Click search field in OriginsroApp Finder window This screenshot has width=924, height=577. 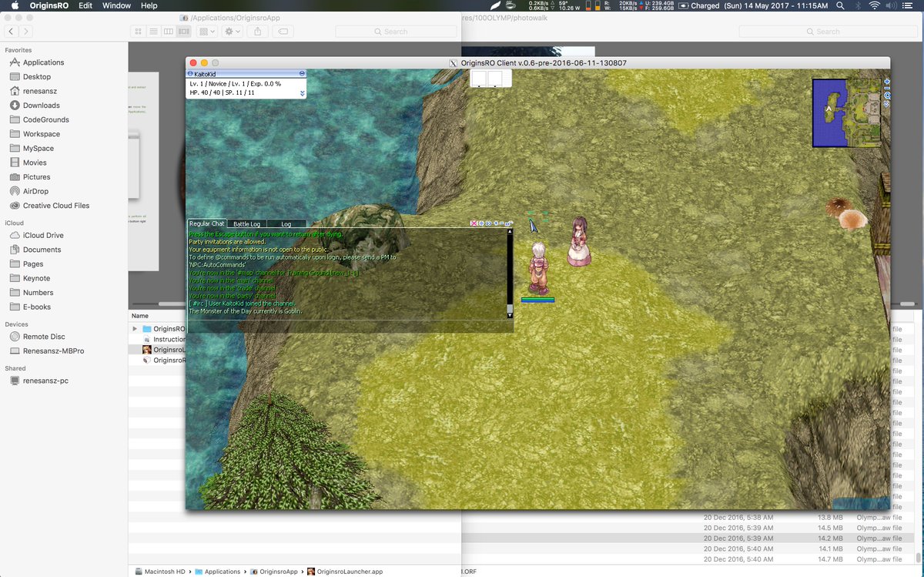click(395, 32)
